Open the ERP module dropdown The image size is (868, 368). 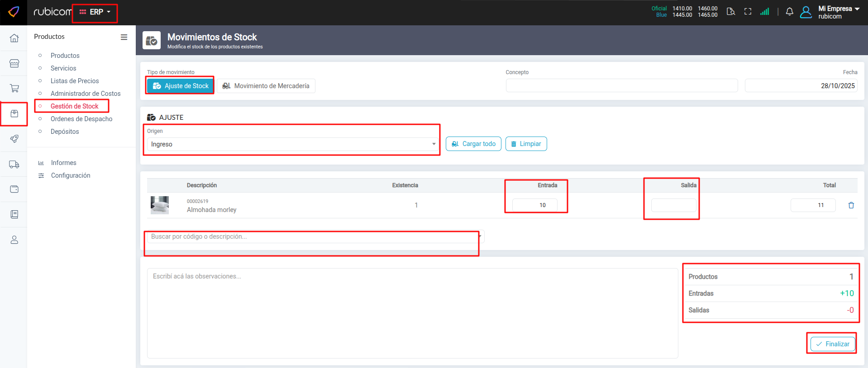pyautogui.click(x=95, y=12)
